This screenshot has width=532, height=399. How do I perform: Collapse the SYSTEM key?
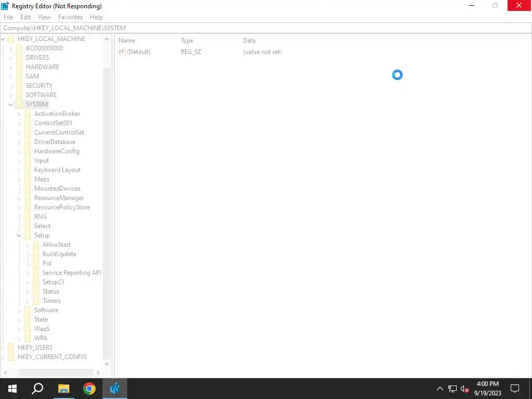click(11, 104)
